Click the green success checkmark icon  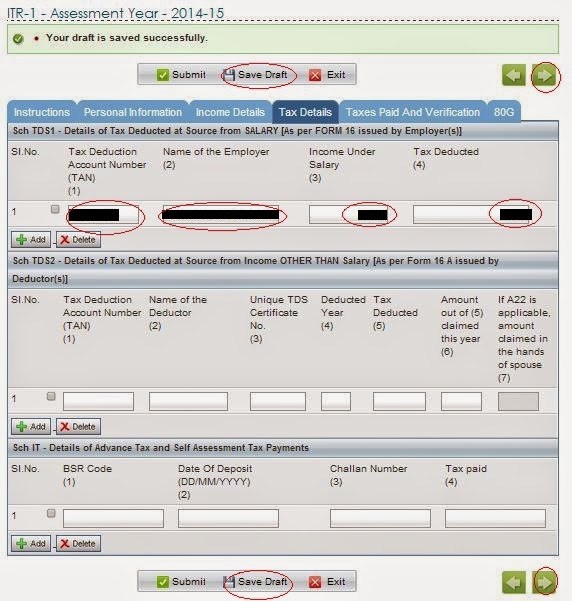(18, 38)
